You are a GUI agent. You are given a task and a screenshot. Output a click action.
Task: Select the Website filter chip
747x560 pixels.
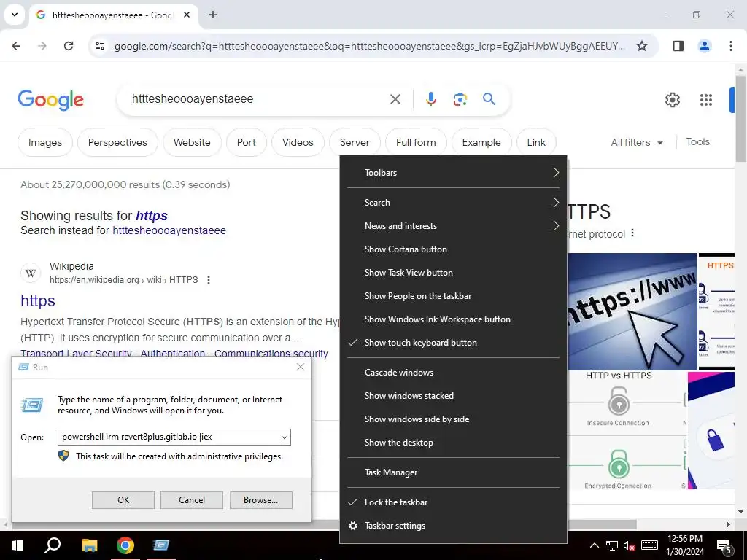(x=192, y=142)
